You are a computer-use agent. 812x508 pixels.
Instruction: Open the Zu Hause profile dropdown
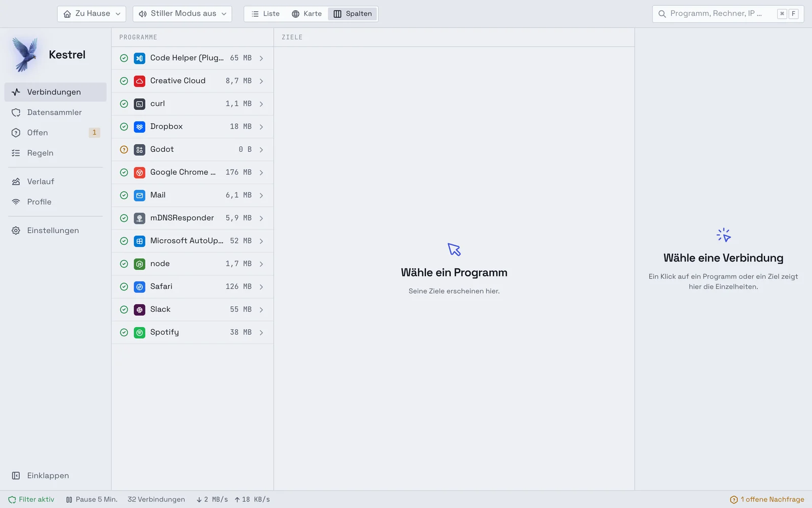[92, 14]
